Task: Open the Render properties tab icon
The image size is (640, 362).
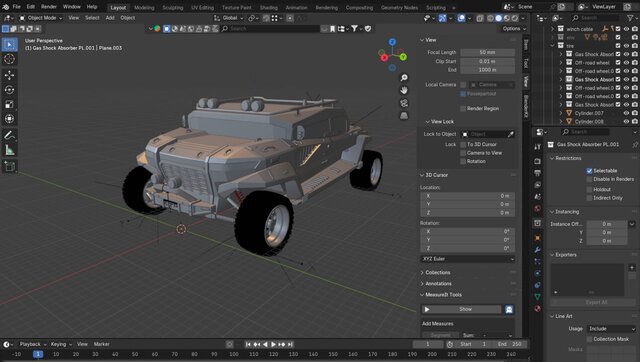Action: (x=537, y=161)
